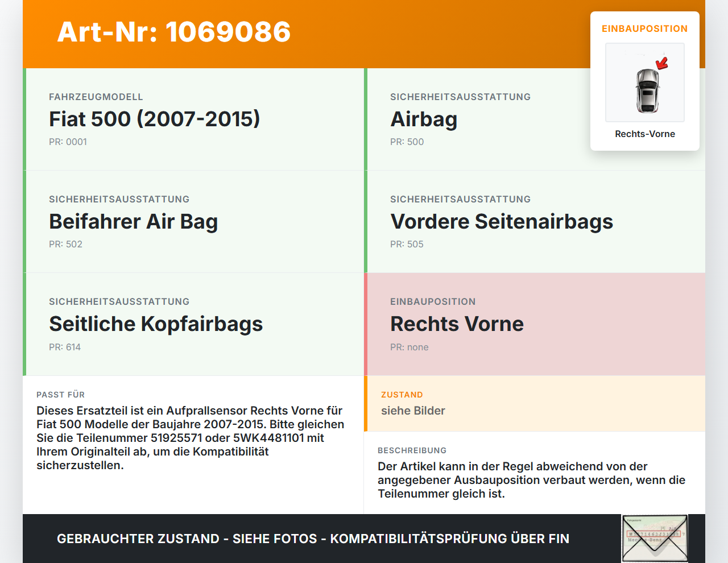This screenshot has height=563, width=728.
Task: Click the Fiat 500 (2007-2015) model text
Action: [155, 119]
